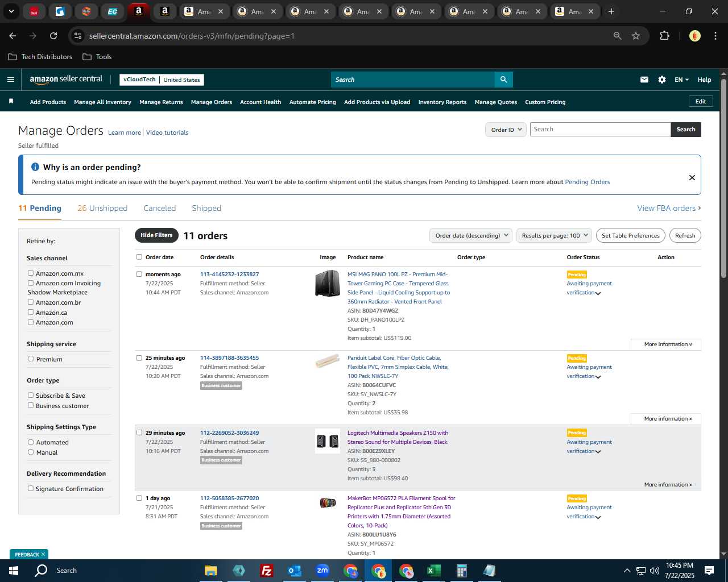This screenshot has width=728, height=582.
Task: Open Calculator from taskbar
Action: point(462,571)
